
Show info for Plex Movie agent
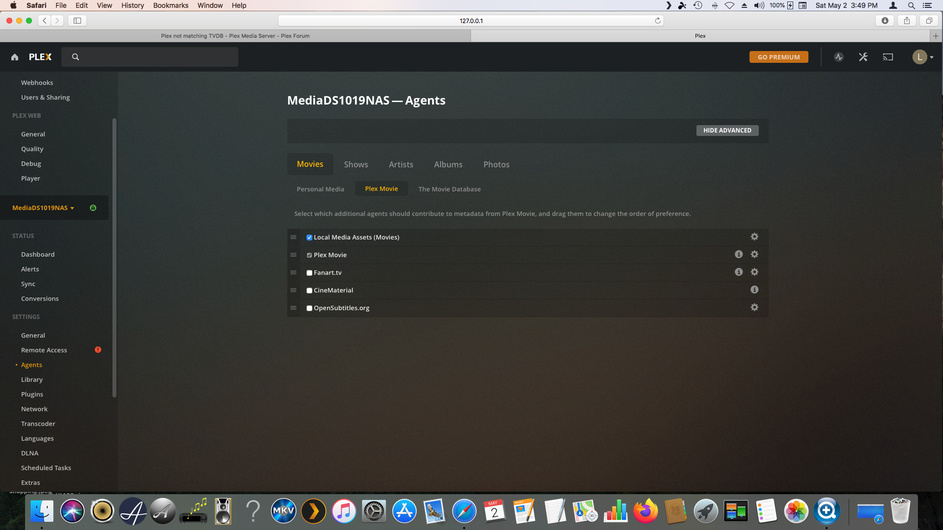coord(739,254)
